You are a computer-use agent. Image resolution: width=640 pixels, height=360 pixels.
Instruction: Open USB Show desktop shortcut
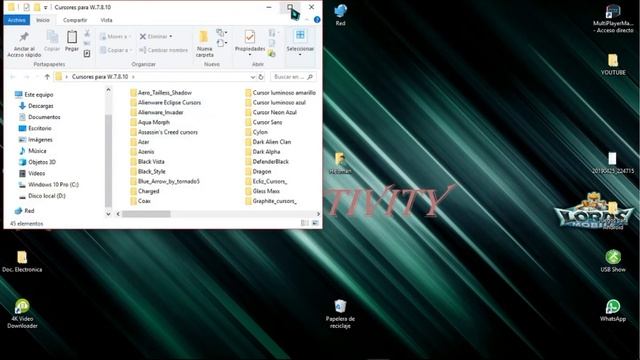tap(613, 261)
